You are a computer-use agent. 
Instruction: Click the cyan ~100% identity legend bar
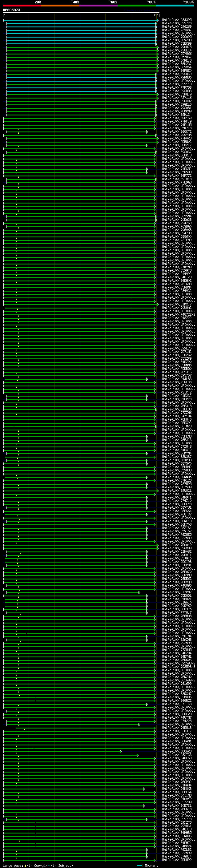click(x=175, y=6)
